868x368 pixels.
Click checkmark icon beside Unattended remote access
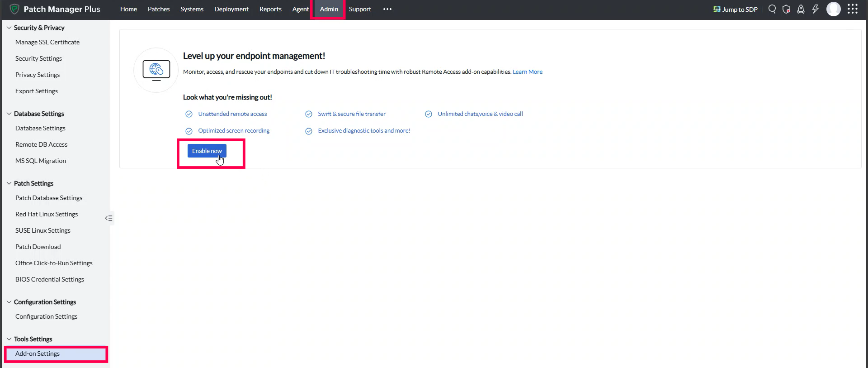[x=189, y=114]
